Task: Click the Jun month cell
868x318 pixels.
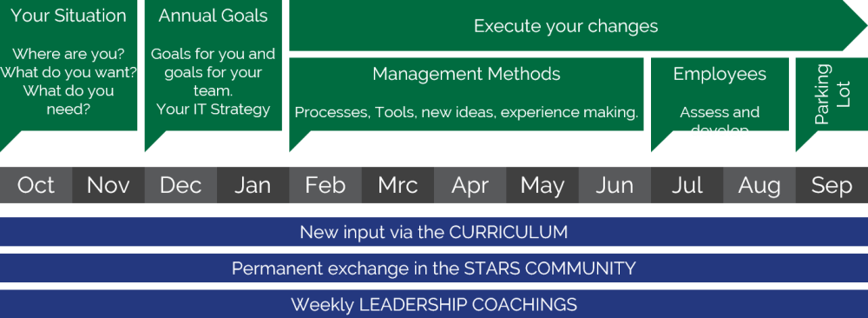Action: (x=615, y=185)
